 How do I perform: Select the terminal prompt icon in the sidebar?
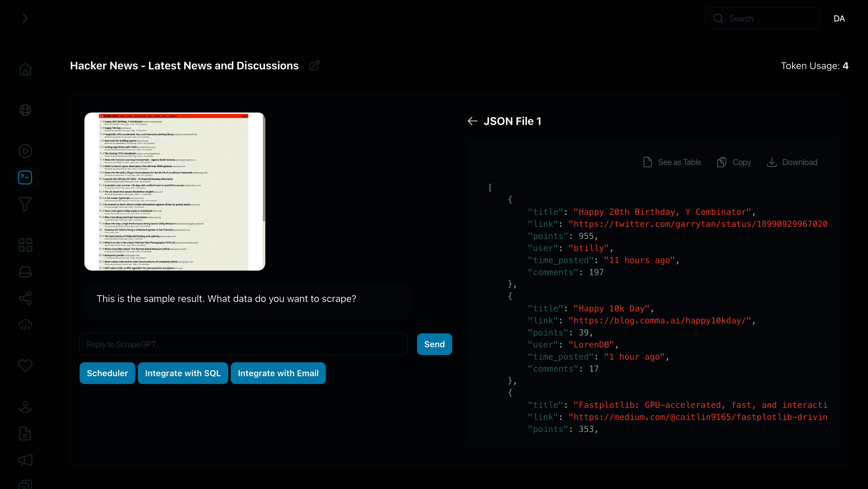[25, 177]
